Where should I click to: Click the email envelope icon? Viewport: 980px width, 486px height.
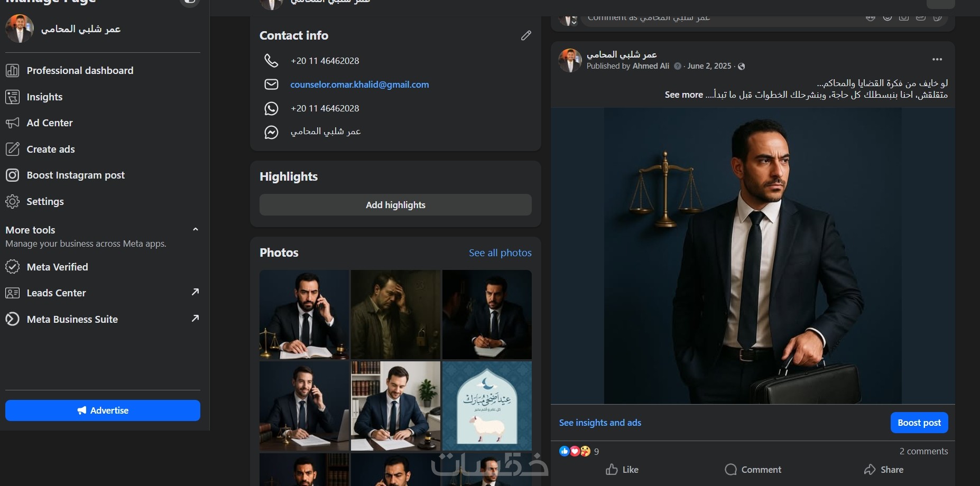pos(271,85)
